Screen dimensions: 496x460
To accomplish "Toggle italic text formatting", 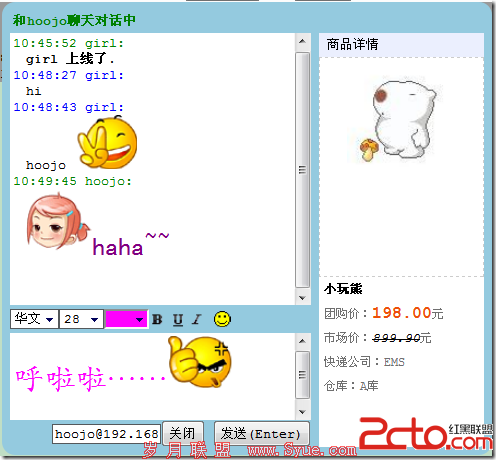I will [x=197, y=319].
